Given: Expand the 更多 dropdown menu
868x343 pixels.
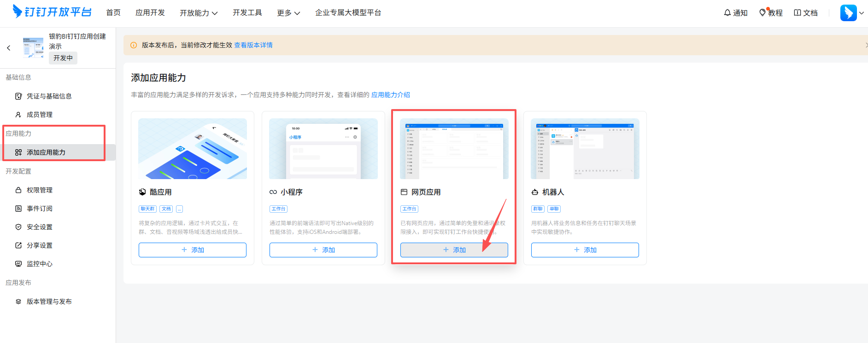Looking at the screenshot, I should [x=288, y=13].
